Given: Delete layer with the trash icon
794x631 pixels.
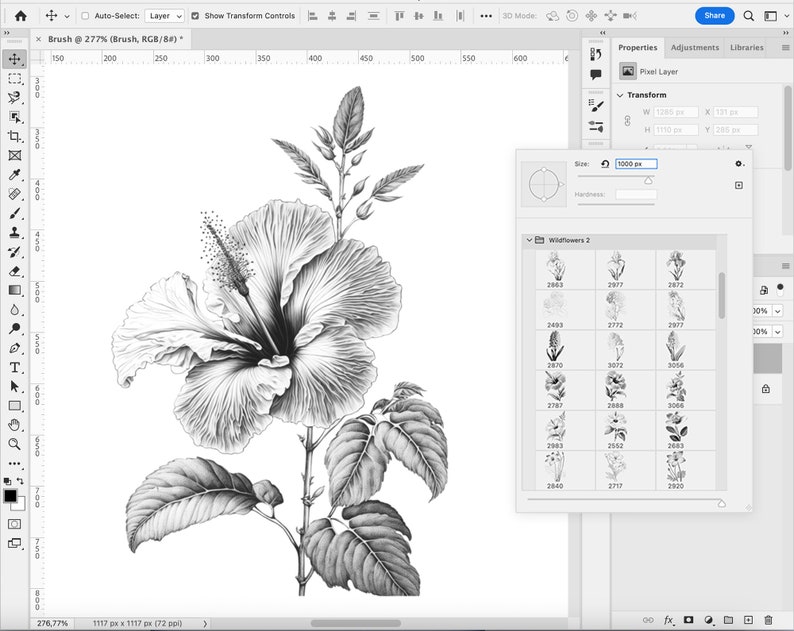Looking at the screenshot, I should click(768, 620).
